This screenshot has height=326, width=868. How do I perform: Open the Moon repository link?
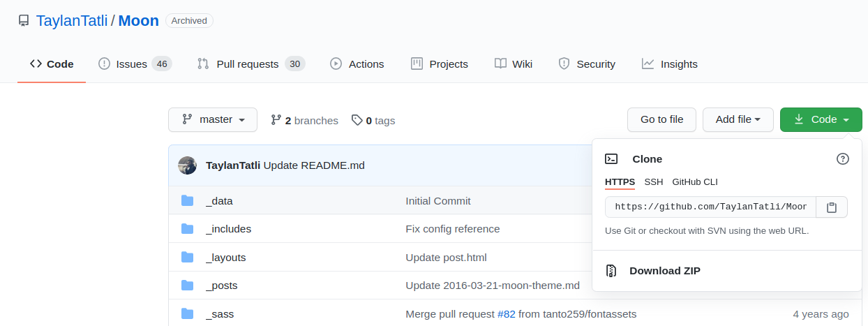[x=139, y=21]
